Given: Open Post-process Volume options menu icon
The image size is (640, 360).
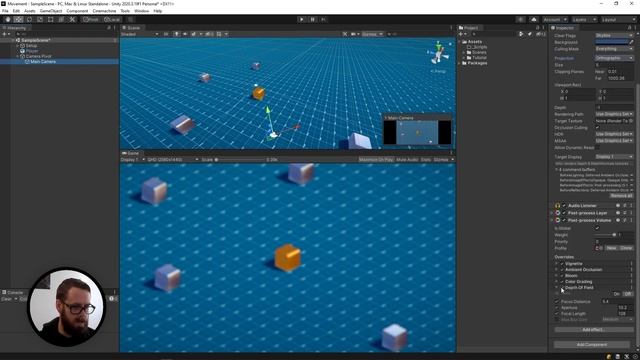Looking at the screenshot, I should [631, 220].
